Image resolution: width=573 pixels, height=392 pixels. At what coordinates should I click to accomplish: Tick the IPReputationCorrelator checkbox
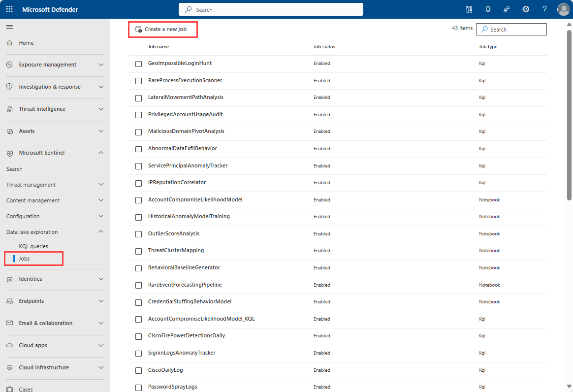(x=138, y=183)
